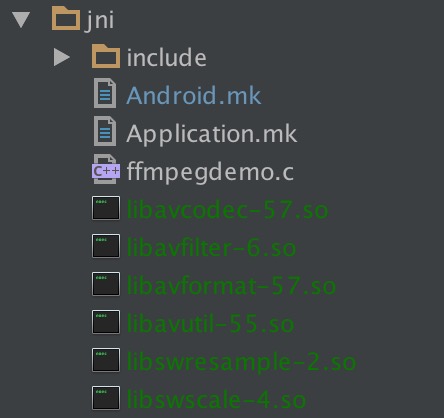Click the libswscale-4.so binary icon
Screen dimensions: 444x418
tap(106, 398)
